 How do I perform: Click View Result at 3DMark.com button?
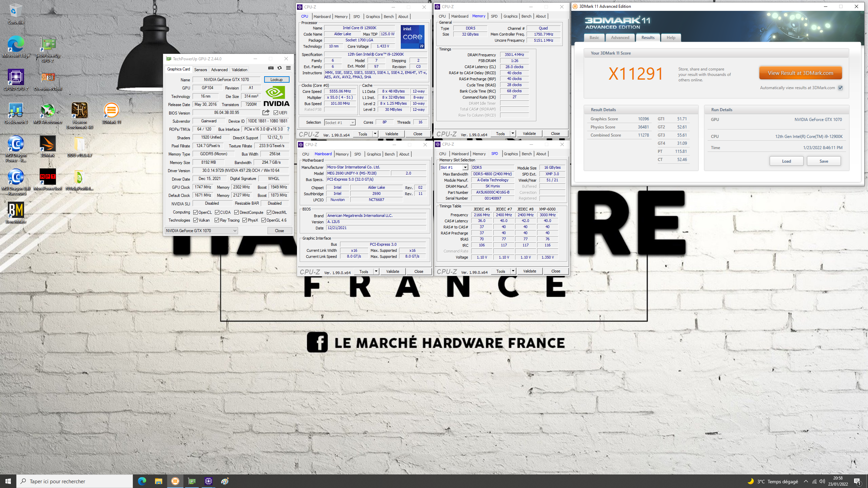[800, 73]
